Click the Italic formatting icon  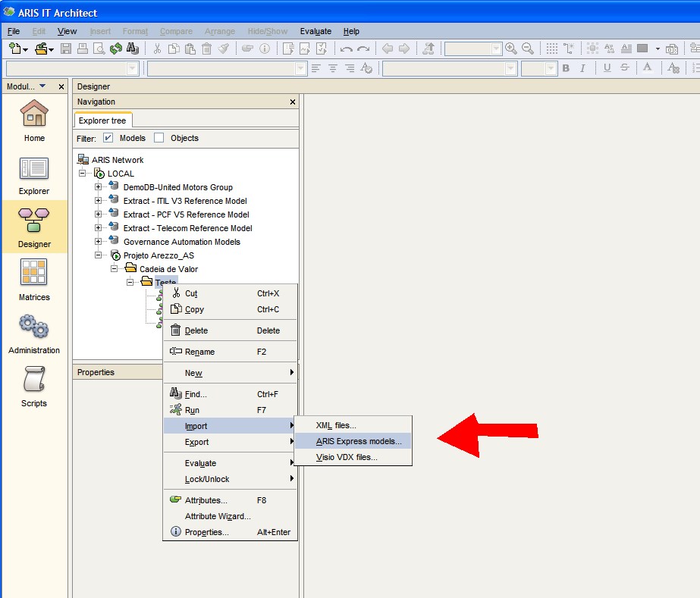[582, 68]
